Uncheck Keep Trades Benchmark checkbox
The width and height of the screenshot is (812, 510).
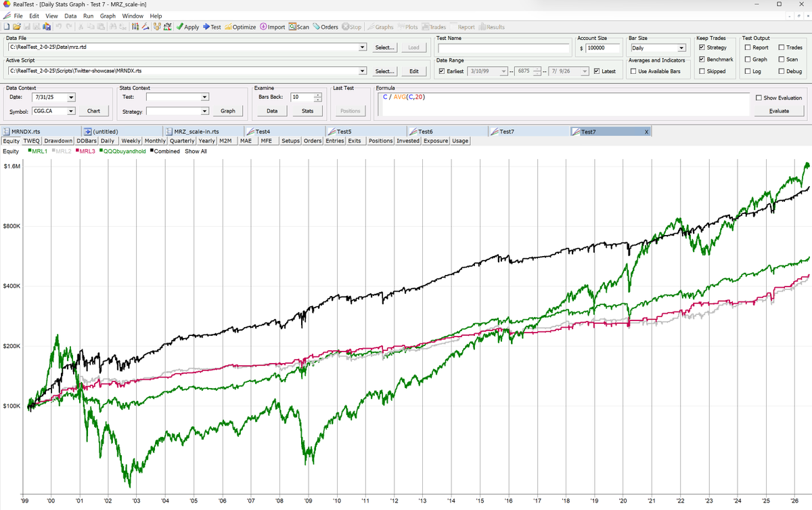[x=702, y=60]
